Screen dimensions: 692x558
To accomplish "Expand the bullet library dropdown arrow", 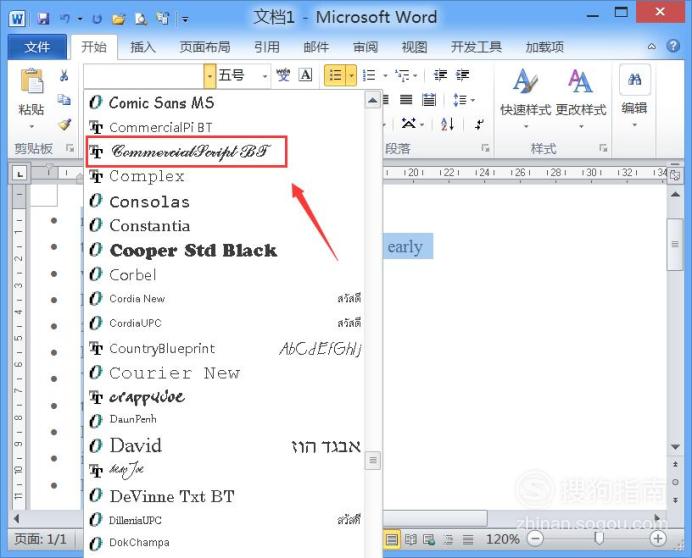I will coord(351,75).
